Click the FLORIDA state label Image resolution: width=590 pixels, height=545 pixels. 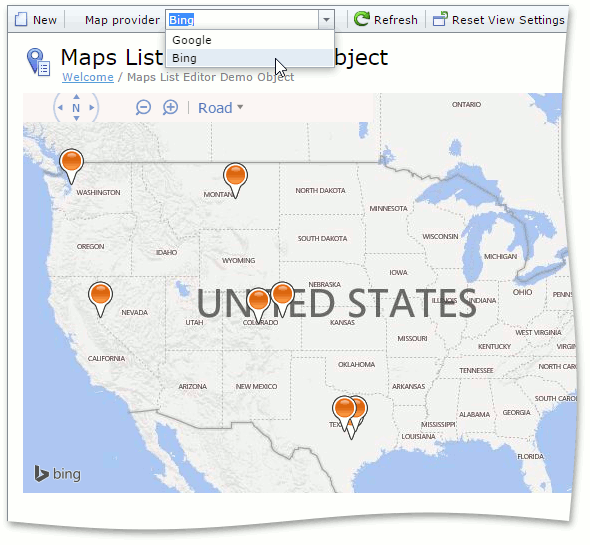click(x=531, y=457)
